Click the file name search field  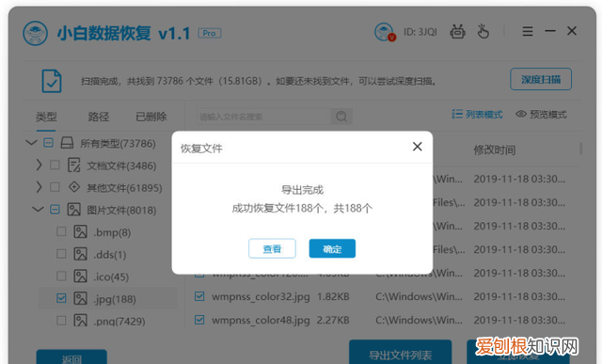263,117
